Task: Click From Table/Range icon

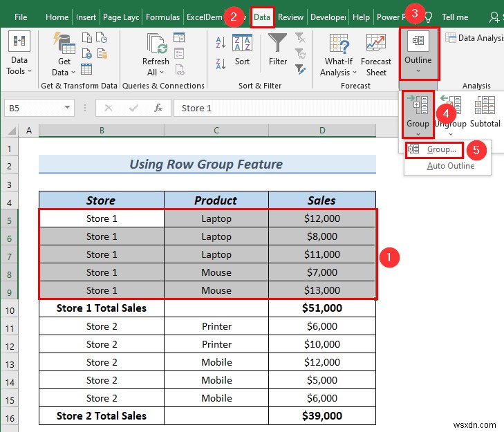Action: (x=86, y=69)
